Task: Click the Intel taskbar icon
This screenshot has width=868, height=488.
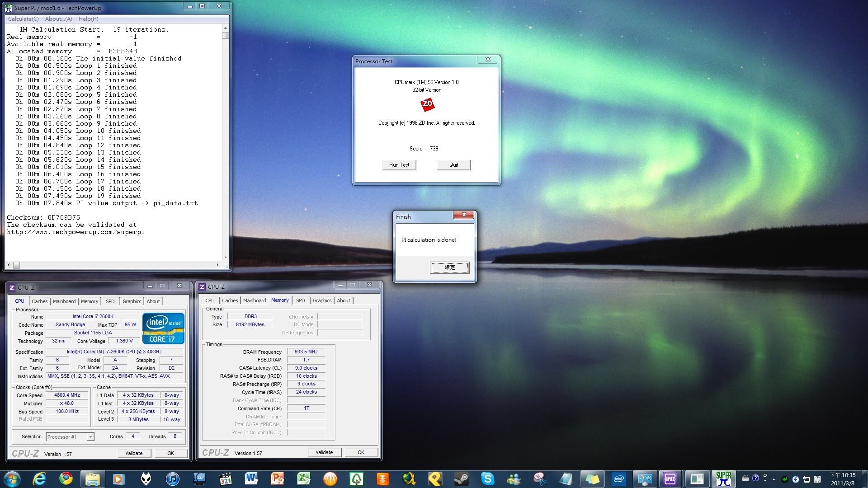Action: click(x=618, y=479)
